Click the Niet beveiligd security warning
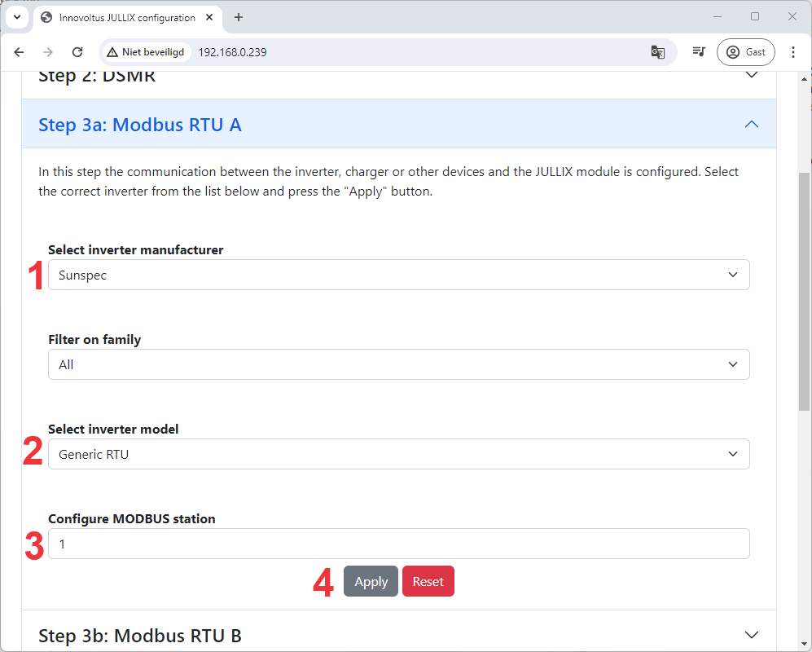The height and width of the screenshot is (652, 812). point(146,52)
